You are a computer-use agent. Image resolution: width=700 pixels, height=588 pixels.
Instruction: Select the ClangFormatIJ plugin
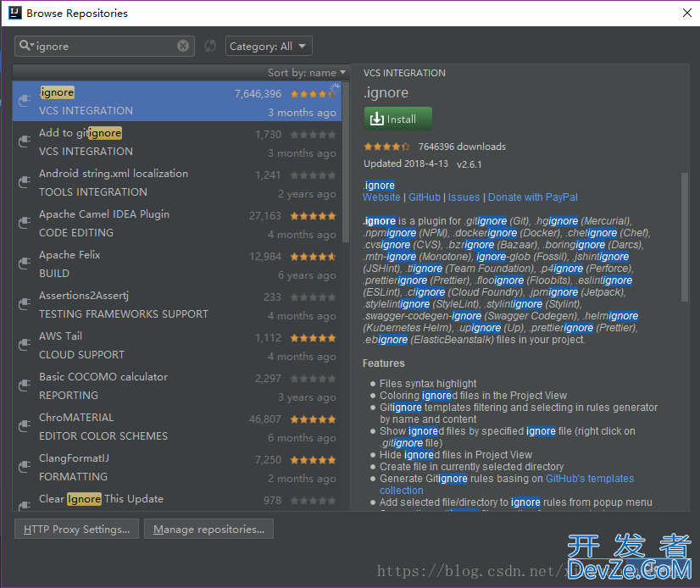pos(177,467)
